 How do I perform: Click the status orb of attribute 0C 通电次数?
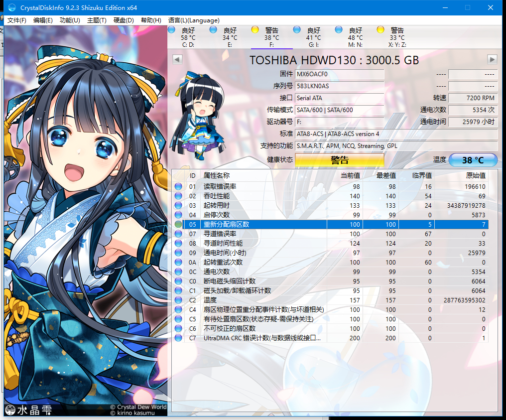tap(178, 272)
